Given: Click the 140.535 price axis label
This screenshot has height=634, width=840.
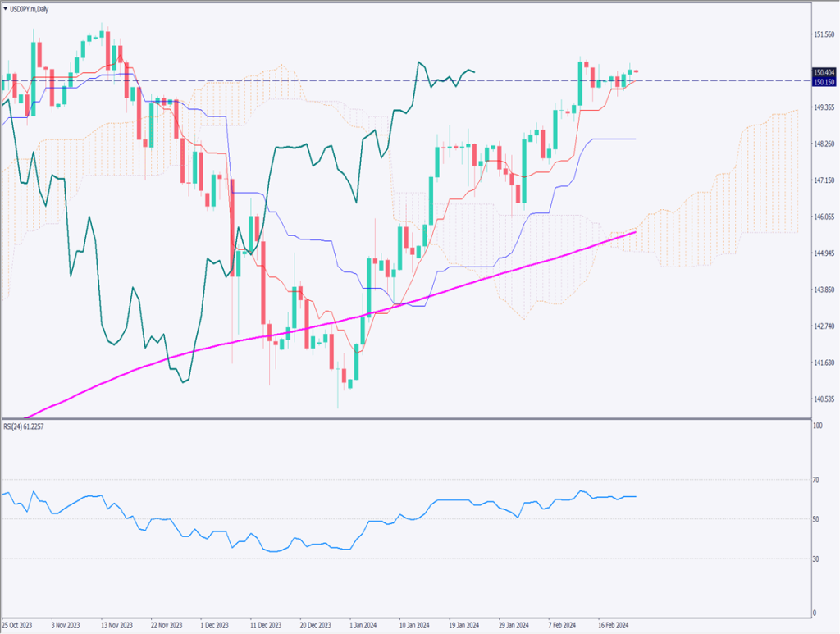Looking at the screenshot, I should pos(823,399).
